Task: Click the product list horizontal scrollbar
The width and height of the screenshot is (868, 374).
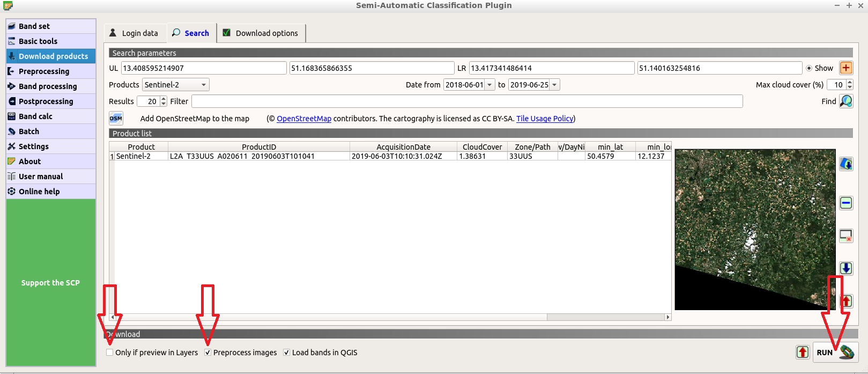Action: click(606, 317)
